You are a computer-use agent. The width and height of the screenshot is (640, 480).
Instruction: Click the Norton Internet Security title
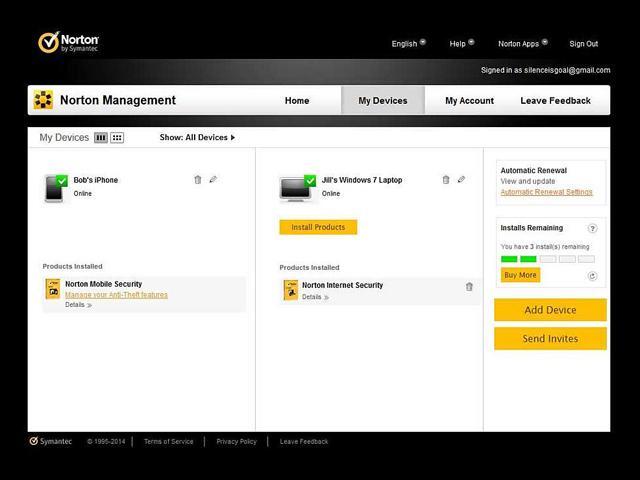coord(342,285)
